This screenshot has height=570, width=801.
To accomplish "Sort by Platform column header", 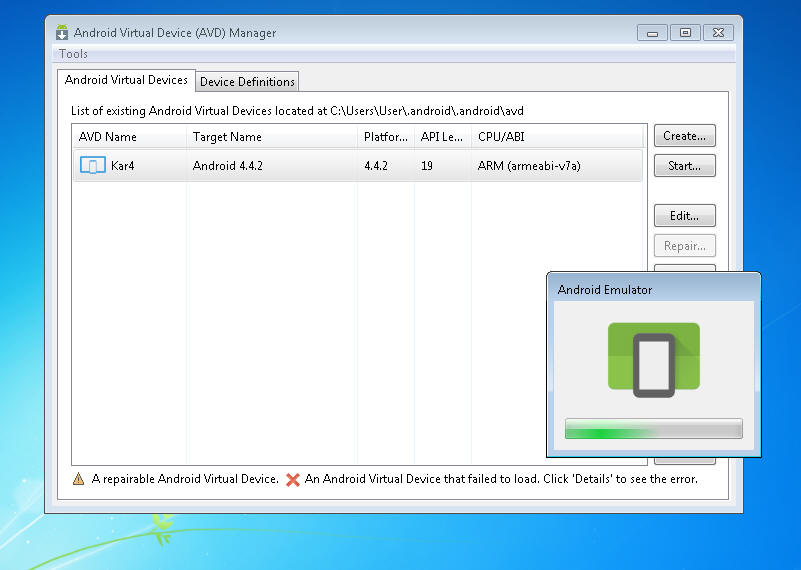I will 386,136.
